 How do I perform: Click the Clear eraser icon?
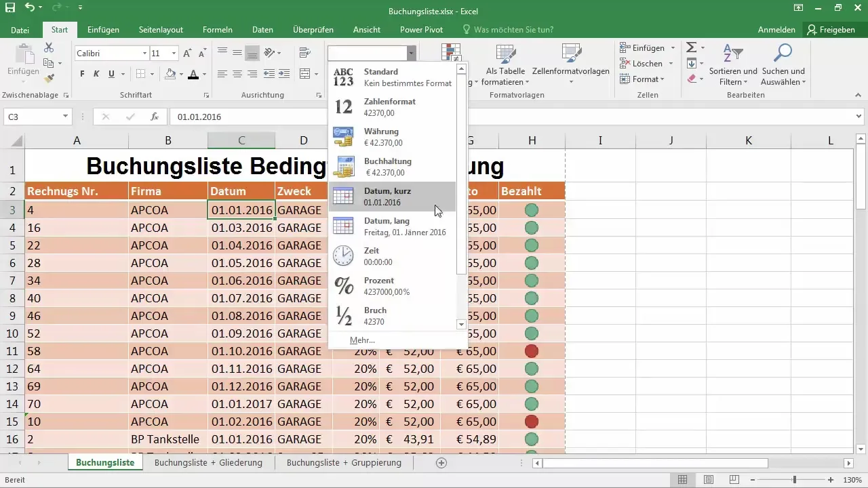tap(691, 79)
